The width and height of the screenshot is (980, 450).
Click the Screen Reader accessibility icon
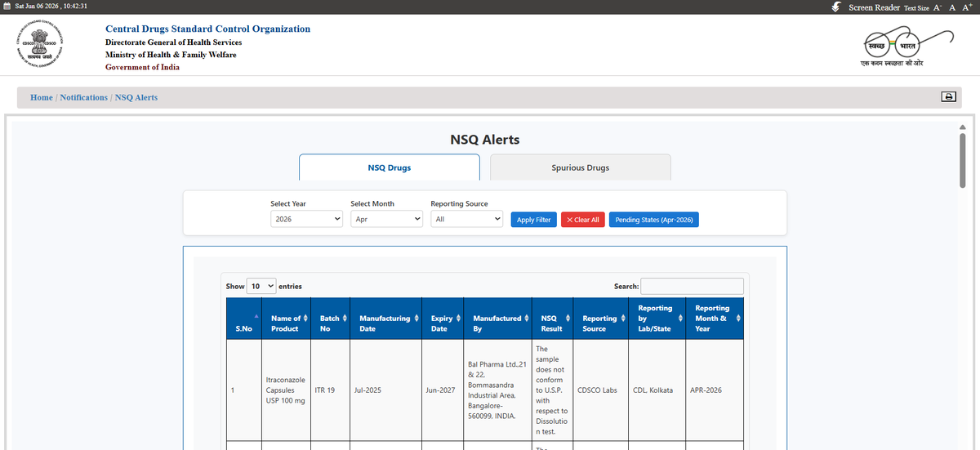(x=836, y=7)
